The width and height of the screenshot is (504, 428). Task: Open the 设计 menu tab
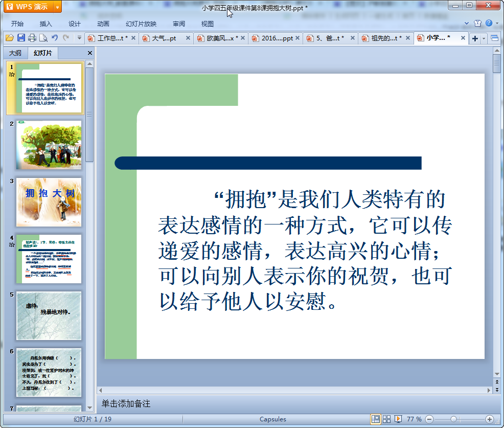[x=75, y=24]
